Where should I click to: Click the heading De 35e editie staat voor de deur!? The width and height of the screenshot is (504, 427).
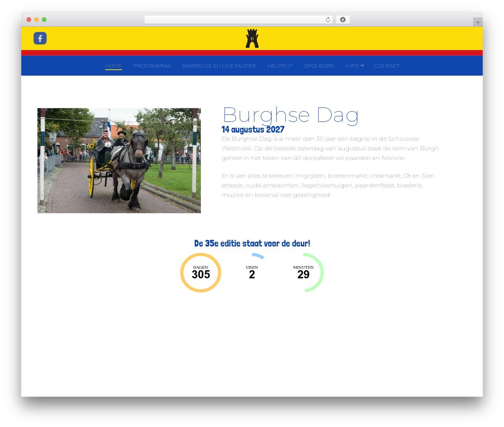(252, 243)
